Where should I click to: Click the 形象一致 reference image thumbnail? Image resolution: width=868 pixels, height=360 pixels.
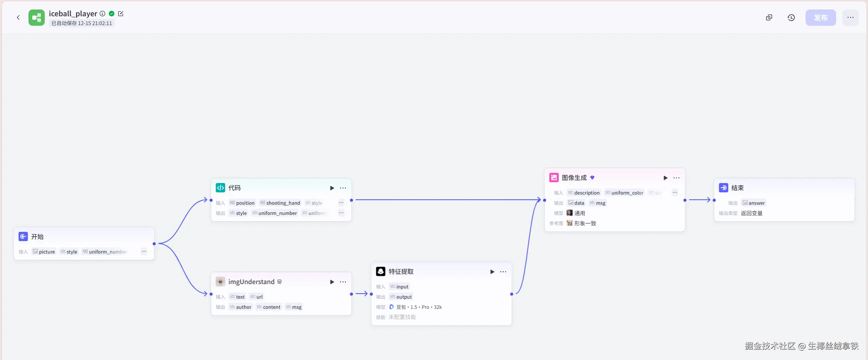pos(570,223)
